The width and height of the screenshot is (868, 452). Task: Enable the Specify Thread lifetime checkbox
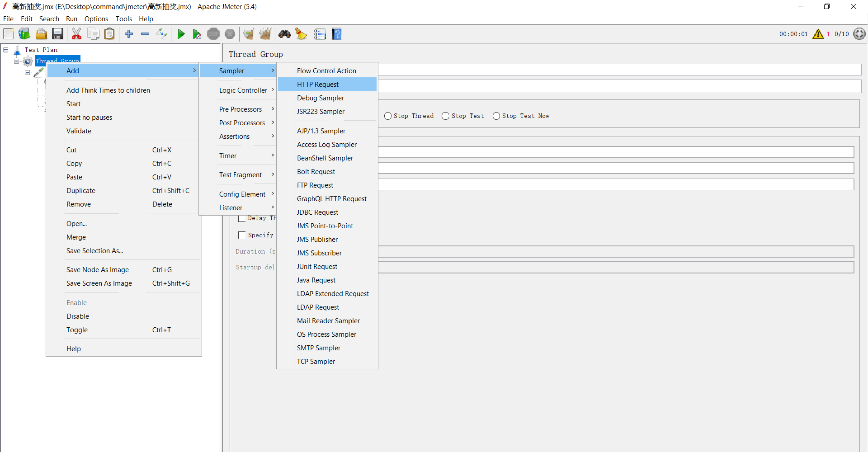pos(242,235)
